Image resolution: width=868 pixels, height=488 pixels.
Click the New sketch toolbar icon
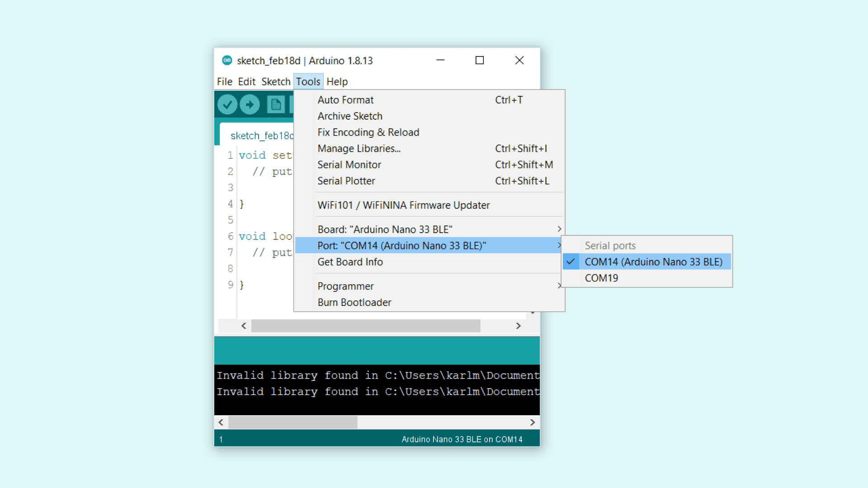275,105
